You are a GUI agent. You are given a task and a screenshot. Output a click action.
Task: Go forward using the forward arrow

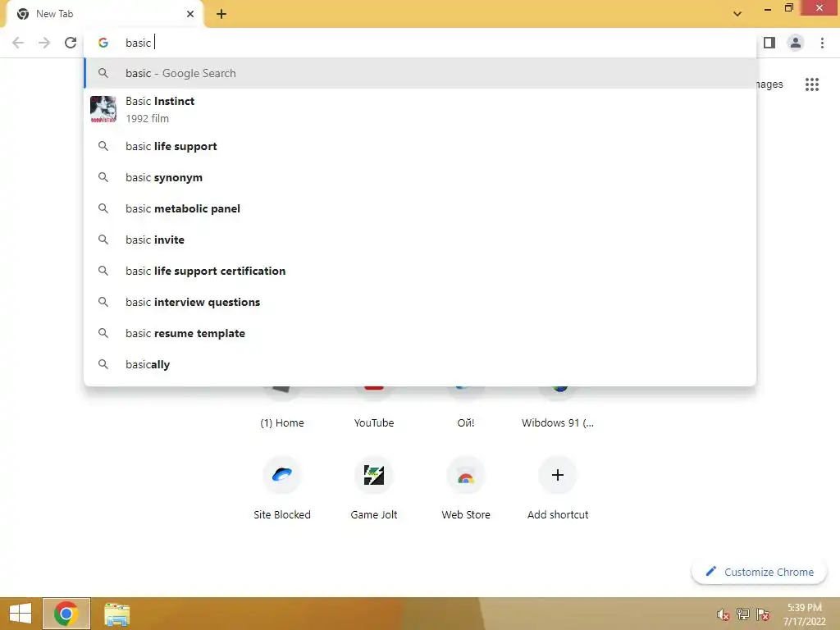point(44,43)
